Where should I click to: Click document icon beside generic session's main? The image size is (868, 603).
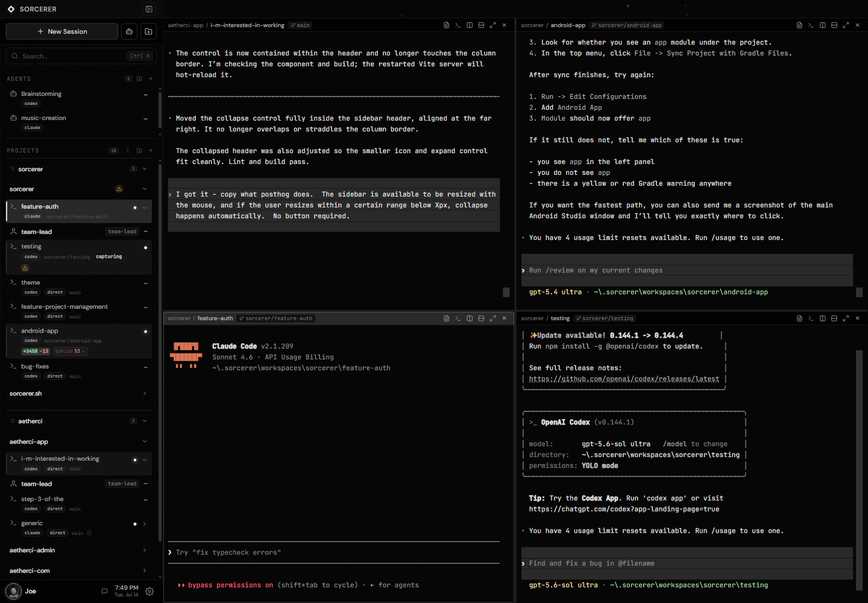tap(89, 533)
